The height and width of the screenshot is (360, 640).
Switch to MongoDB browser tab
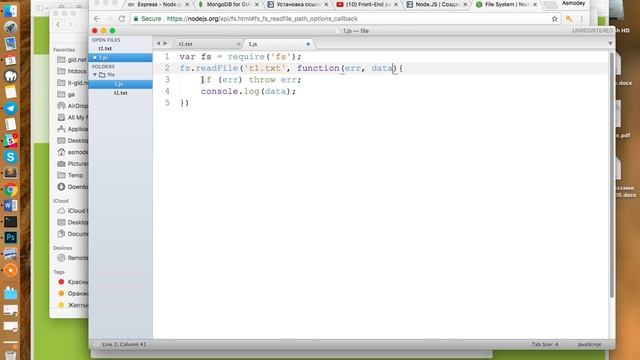pos(228,4)
